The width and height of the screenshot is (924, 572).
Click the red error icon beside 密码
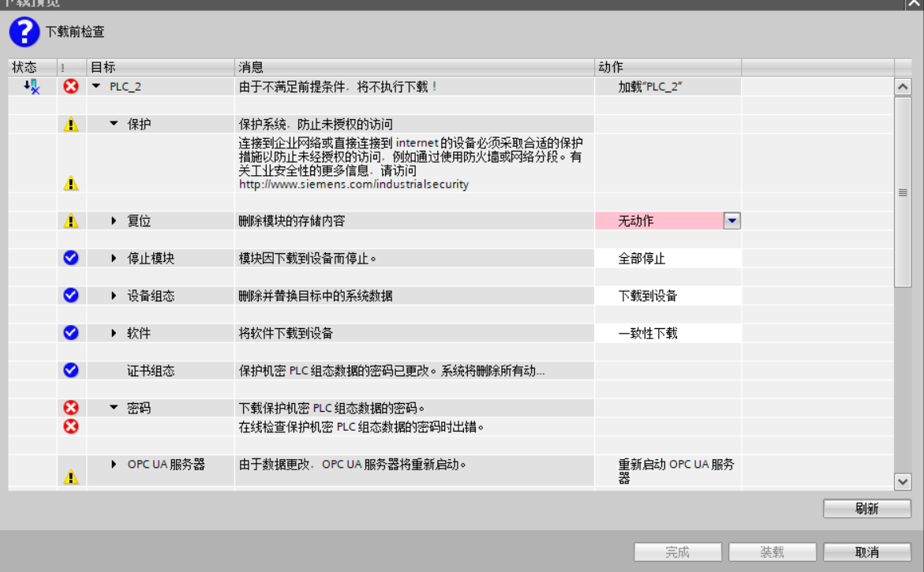click(x=71, y=408)
